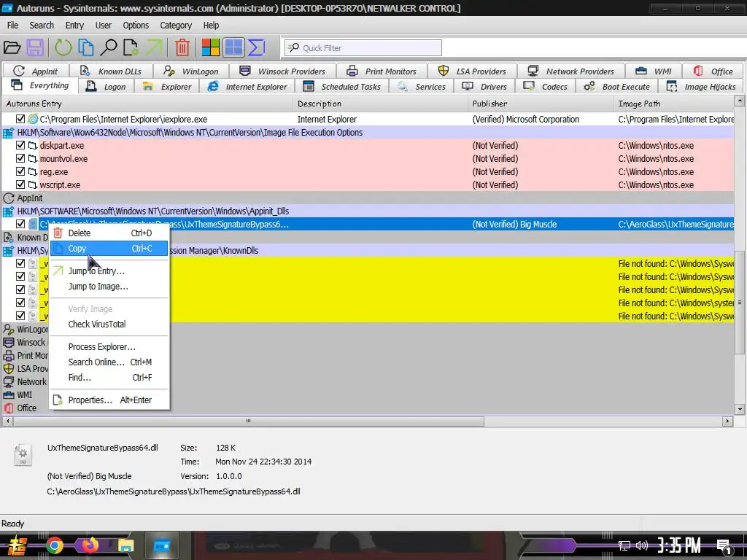Select the Appinit_Dlls registry key row
The image size is (747, 560).
(368, 211)
